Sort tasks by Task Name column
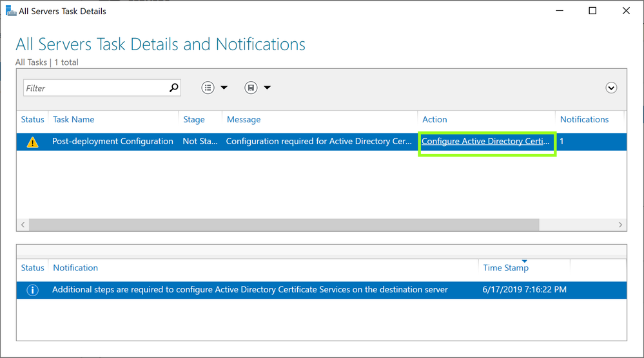644x358 pixels. pos(73,119)
